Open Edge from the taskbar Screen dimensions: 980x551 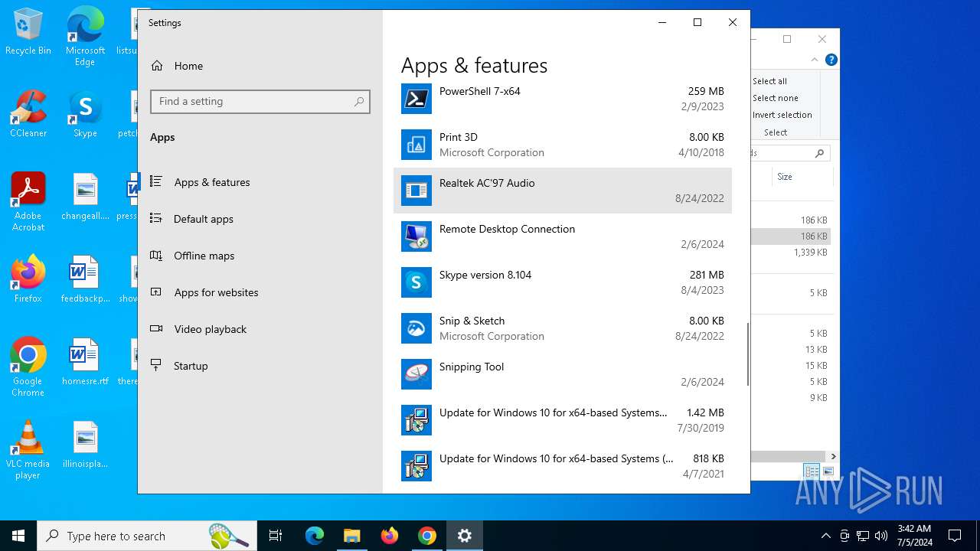pyautogui.click(x=315, y=536)
